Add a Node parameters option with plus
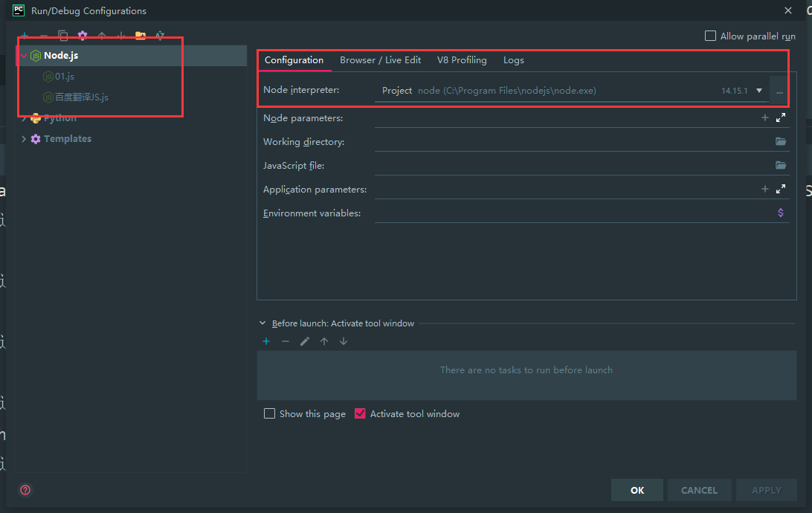This screenshot has height=513, width=812. (x=765, y=118)
